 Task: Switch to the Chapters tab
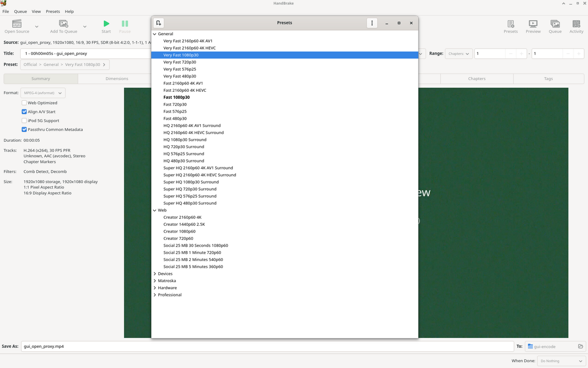click(x=477, y=79)
